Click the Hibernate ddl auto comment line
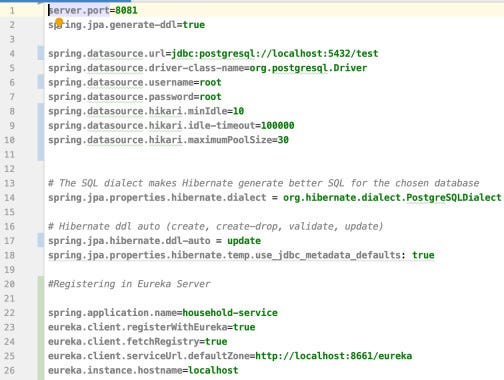This screenshot has width=504, height=380. tap(216, 226)
